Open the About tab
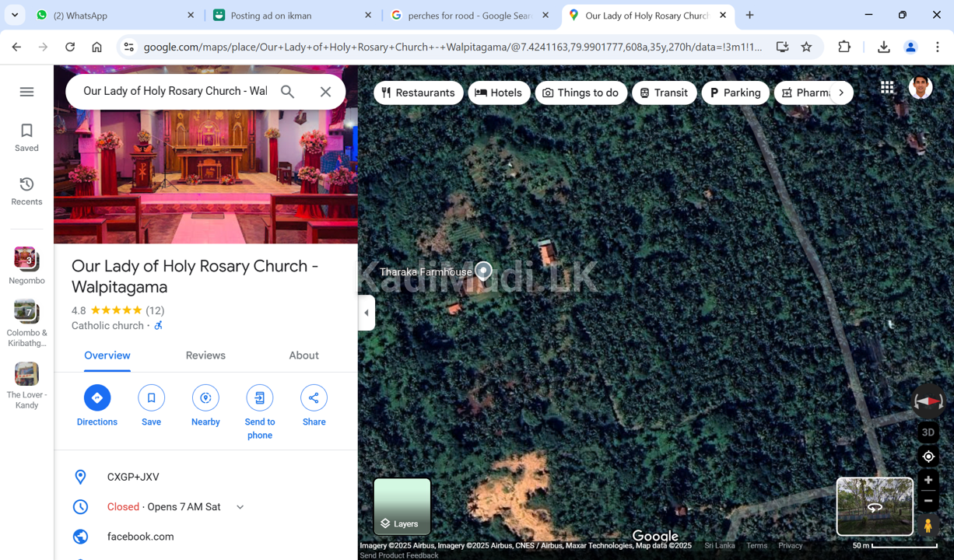 tap(303, 355)
